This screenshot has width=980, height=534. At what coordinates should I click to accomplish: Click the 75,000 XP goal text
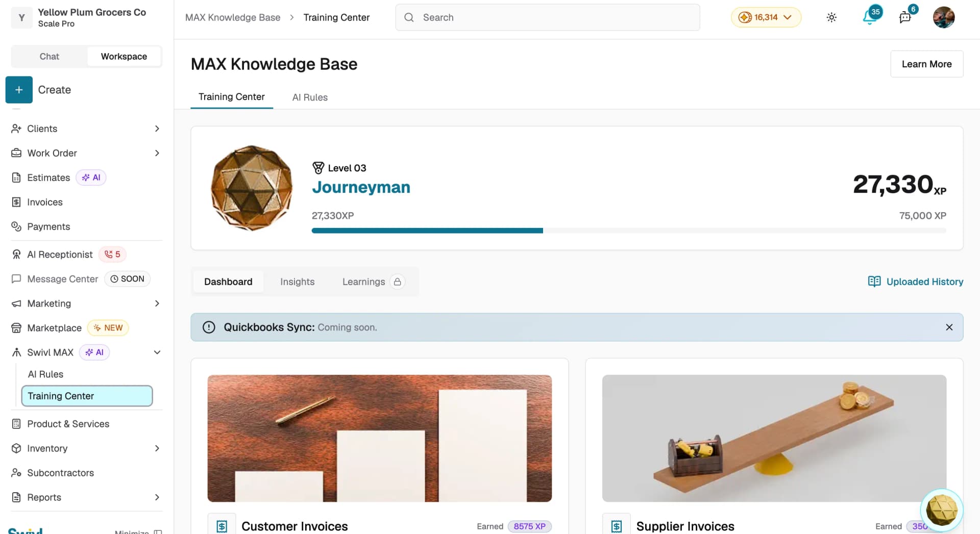tap(922, 216)
